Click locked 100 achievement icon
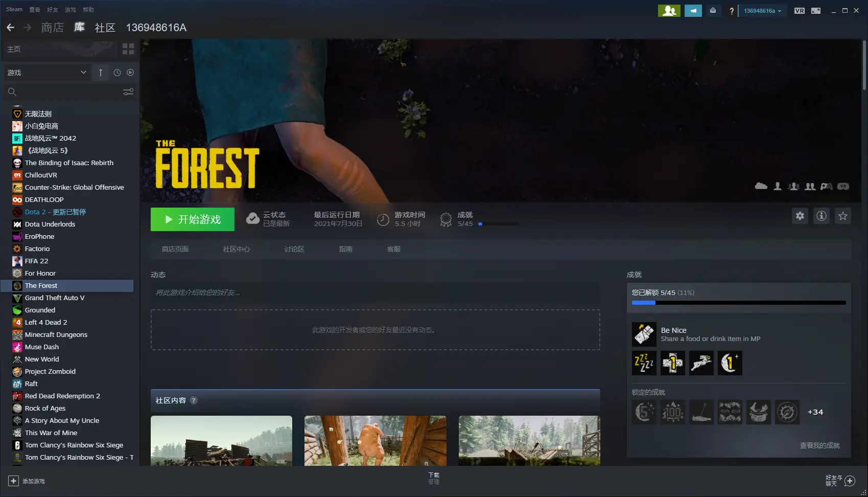The width and height of the screenshot is (868, 497). tap(672, 412)
